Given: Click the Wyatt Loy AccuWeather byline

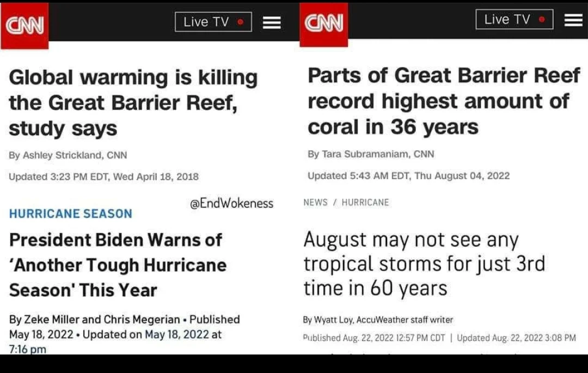Looking at the screenshot, I should tap(378, 320).
